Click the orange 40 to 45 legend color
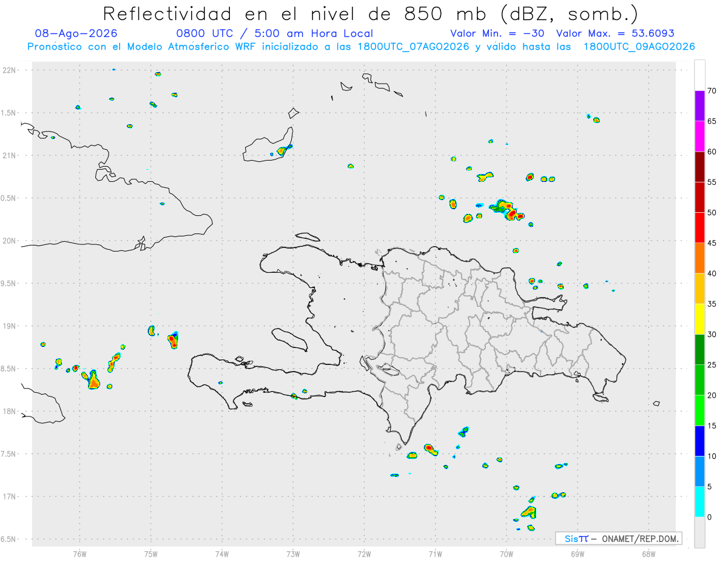The image size is (728, 562). 699,258
